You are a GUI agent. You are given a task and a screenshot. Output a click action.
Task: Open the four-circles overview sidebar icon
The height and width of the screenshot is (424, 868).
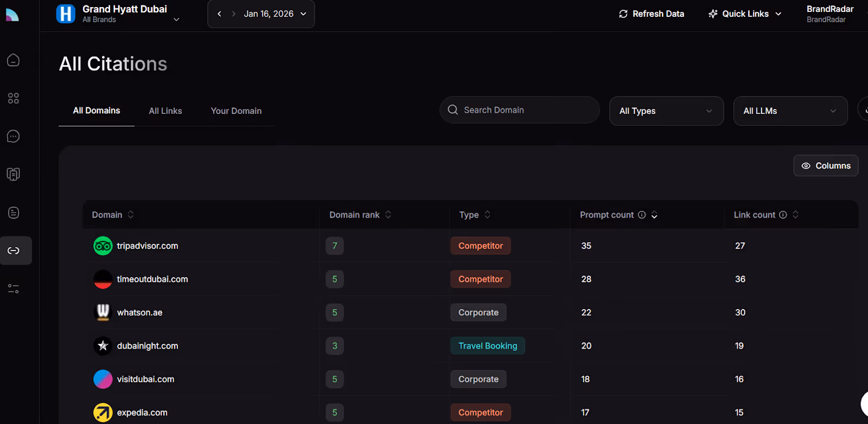[14, 98]
